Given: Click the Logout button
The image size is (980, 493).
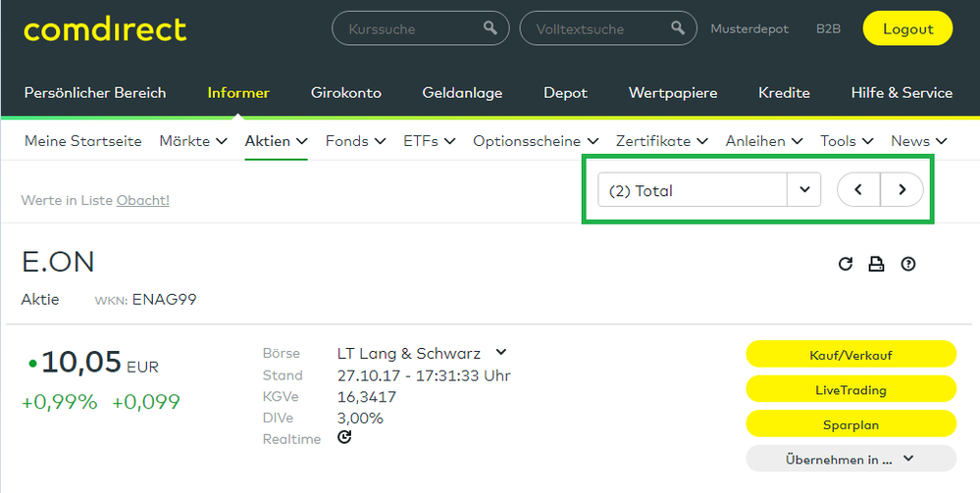Looking at the screenshot, I should [x=907, y=28].
